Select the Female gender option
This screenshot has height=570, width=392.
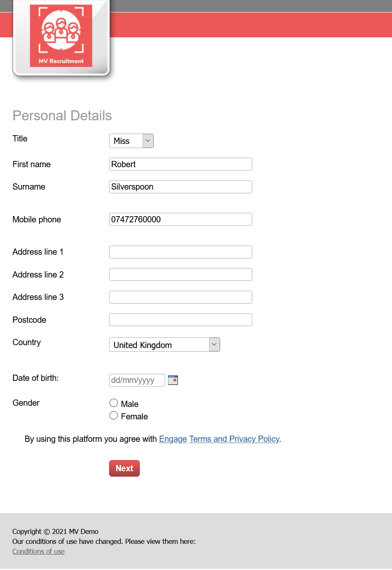click(x=114, y=415)
